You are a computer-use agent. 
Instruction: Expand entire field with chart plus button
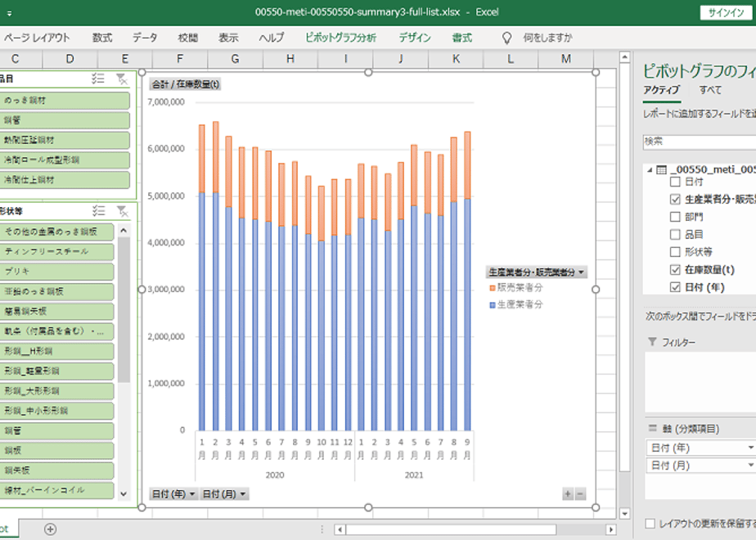click(x=568, y=493)
